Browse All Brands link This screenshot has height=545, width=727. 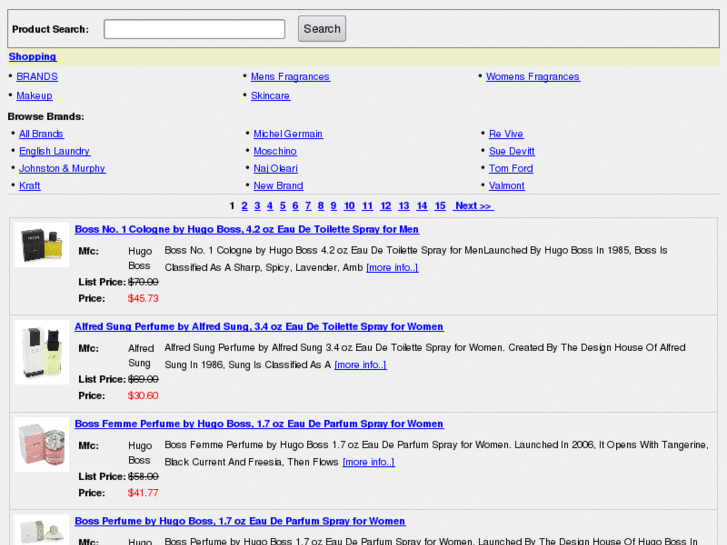tap(41, 134)
